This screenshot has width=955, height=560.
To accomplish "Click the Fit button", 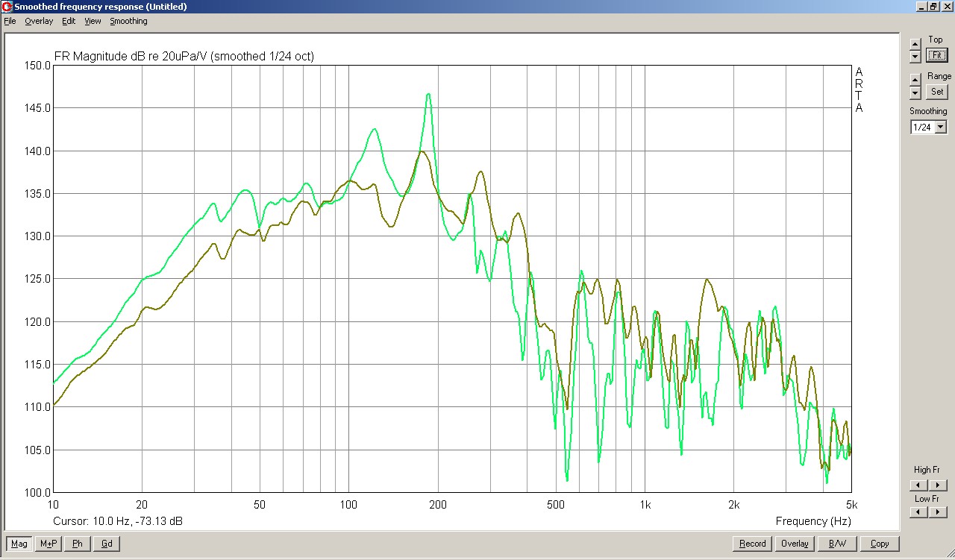I will [x=937, y=55].
